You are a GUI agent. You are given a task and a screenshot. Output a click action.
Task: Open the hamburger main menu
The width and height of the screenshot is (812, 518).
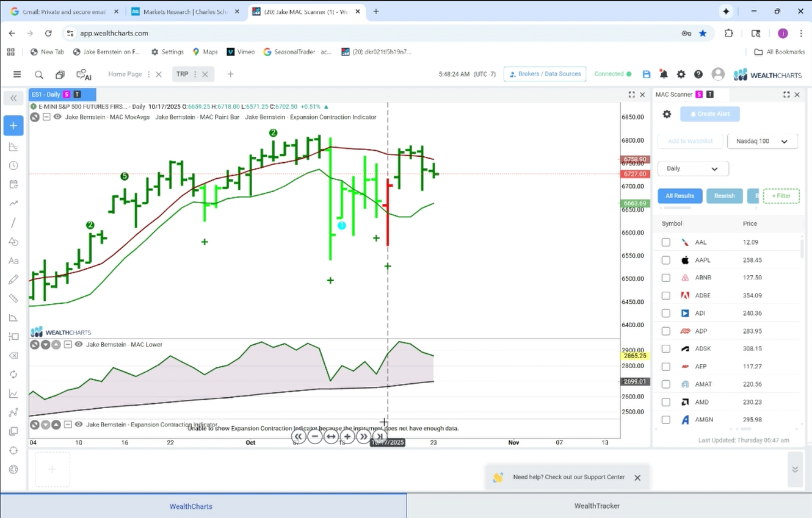coord(17,74)
